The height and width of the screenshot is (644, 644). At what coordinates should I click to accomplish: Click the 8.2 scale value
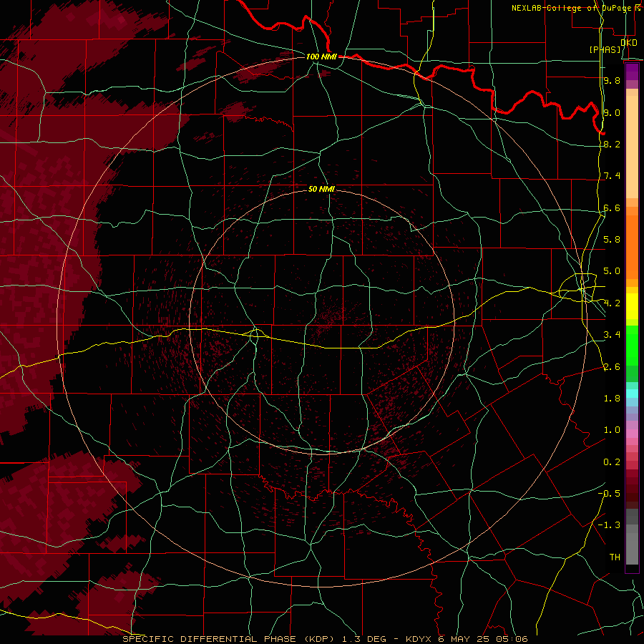coord(612,144)
